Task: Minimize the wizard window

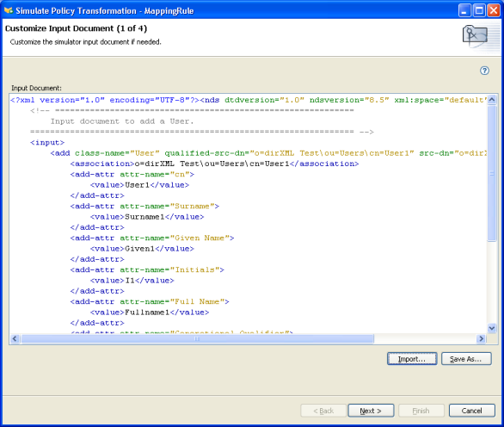Action: tap(464, 10)
